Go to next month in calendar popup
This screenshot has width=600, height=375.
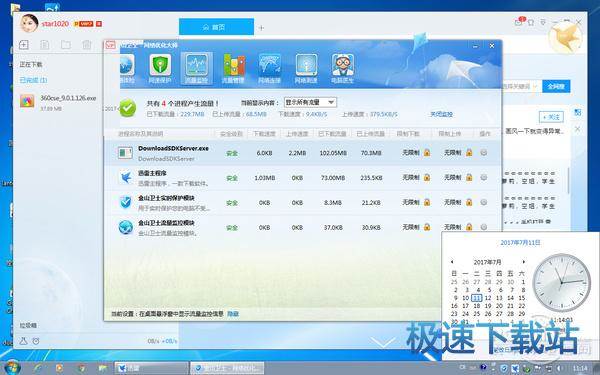tap(524, 262)
